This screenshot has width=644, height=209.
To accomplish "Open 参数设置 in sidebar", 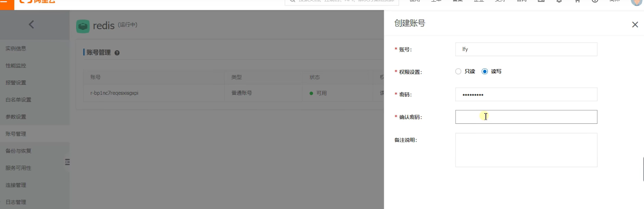I will 16,117.
